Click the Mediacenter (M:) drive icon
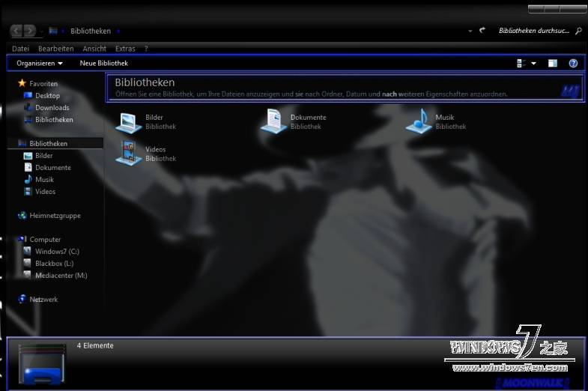Viewport: 588px width, 391px height. (x=28, y=275)
